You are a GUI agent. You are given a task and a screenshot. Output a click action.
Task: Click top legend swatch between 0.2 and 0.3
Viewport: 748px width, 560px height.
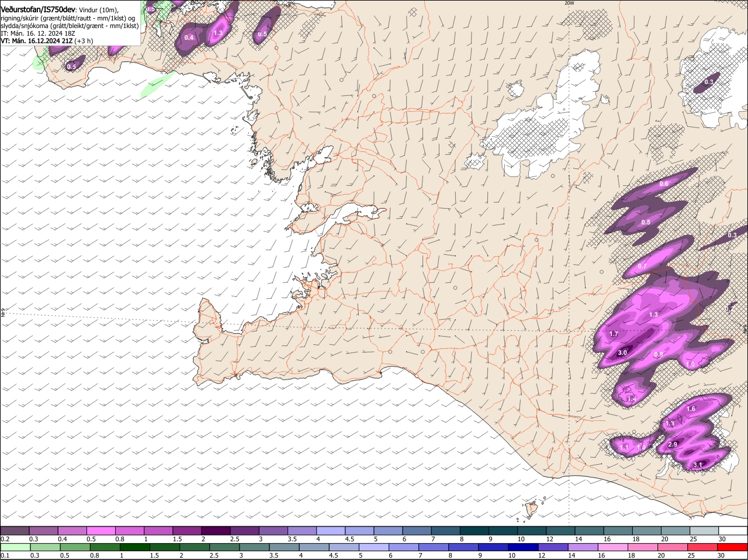15,530
